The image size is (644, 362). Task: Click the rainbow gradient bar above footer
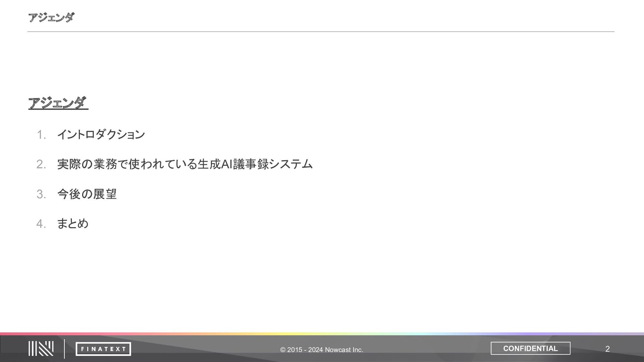(322, 334)
